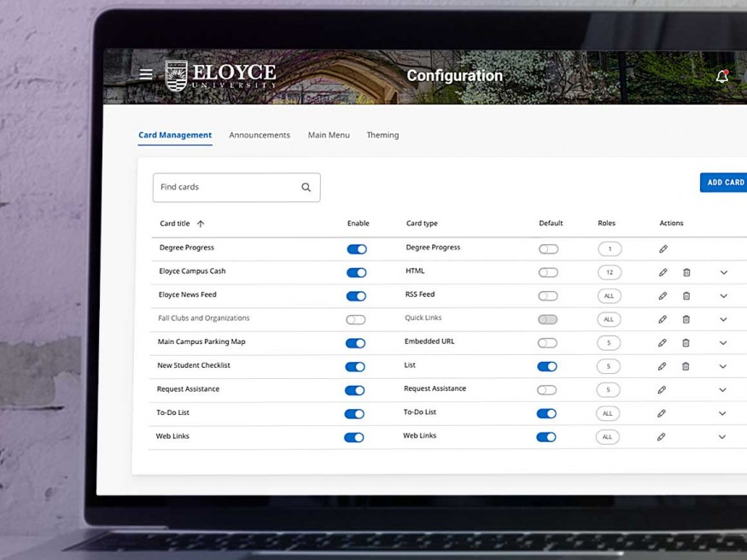
Task: Expand the Request Assistance row
Action: pyautogui.click(x=724, y=389)
